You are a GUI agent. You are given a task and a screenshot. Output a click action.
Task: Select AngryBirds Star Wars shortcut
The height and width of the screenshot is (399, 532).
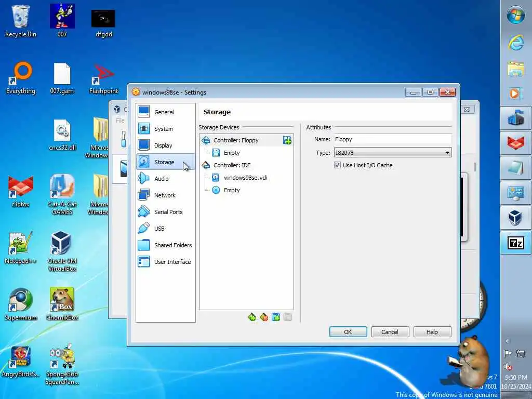(x=20, y=361)
